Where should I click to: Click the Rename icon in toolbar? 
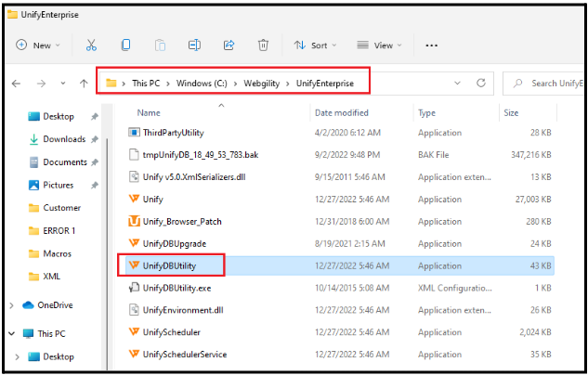pos(194,45)
